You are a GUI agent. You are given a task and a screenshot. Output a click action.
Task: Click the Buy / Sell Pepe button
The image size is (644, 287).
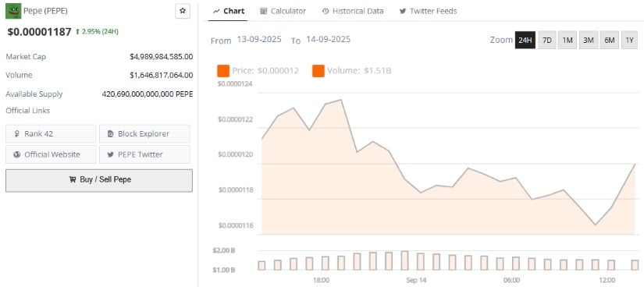point(99,180)
